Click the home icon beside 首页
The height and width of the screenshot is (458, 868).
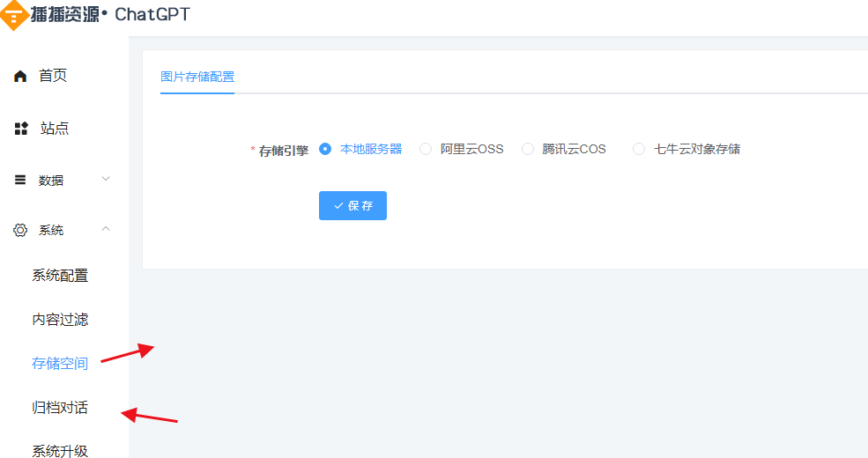click(x=20, y=77)
